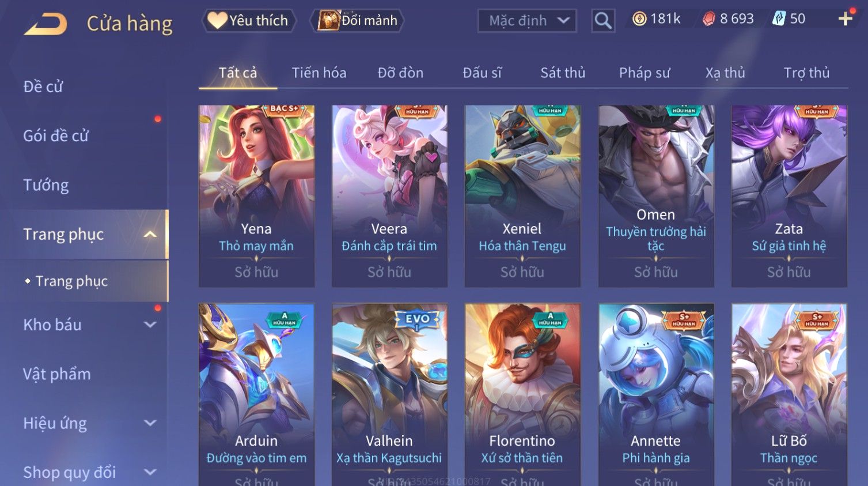Switch to the Tiến hóa tab

coord(319,73)
